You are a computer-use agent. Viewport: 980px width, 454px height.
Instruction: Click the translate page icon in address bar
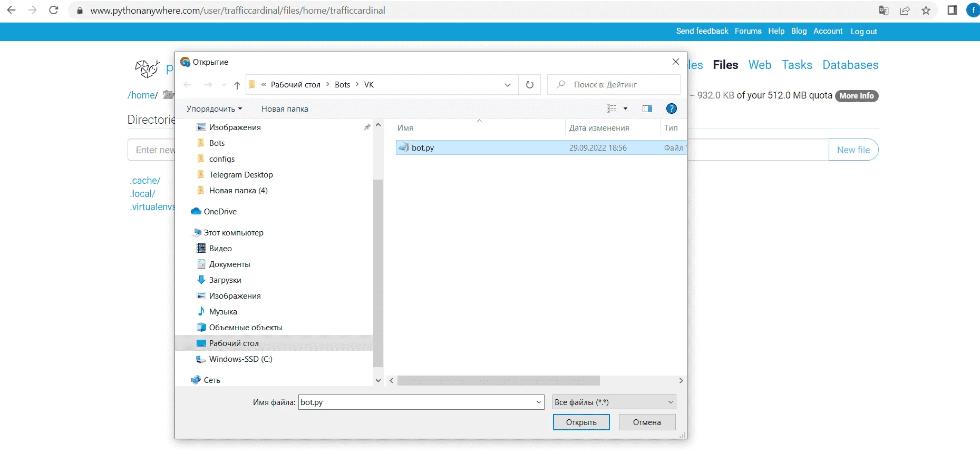coord(884,10)
